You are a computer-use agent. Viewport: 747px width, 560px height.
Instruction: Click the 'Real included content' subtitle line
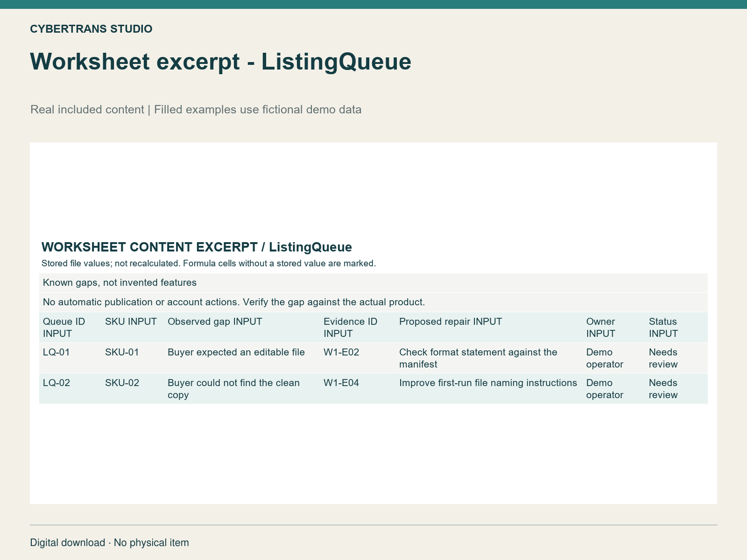pyautogui.click(x=196, y=110)
